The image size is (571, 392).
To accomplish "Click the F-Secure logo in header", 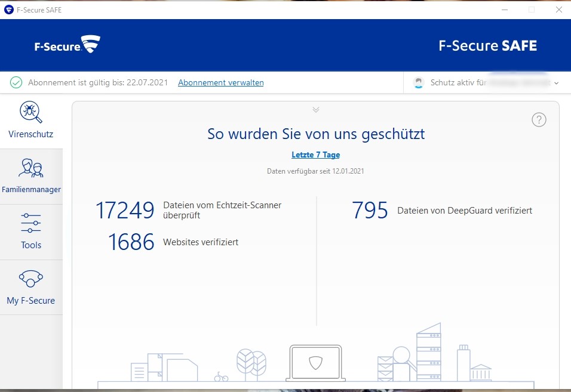I will point(67,45).
